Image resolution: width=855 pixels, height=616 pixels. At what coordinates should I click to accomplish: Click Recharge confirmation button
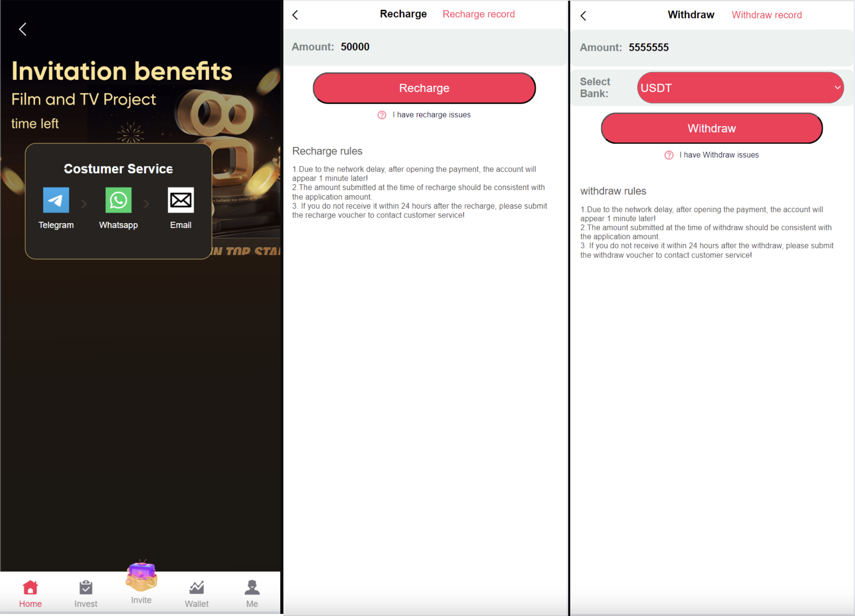coord(424,87)
